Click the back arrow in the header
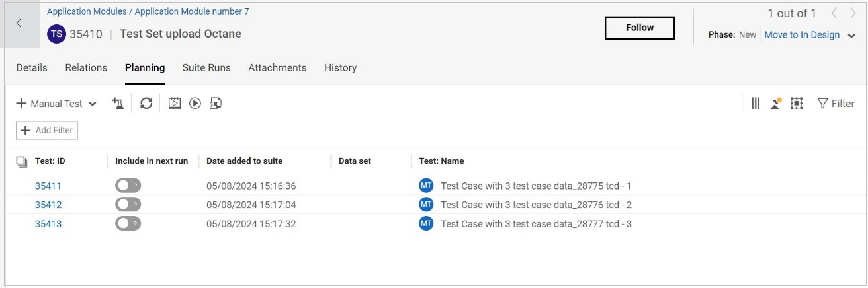The image size is (868, 288). pos(19,24)
